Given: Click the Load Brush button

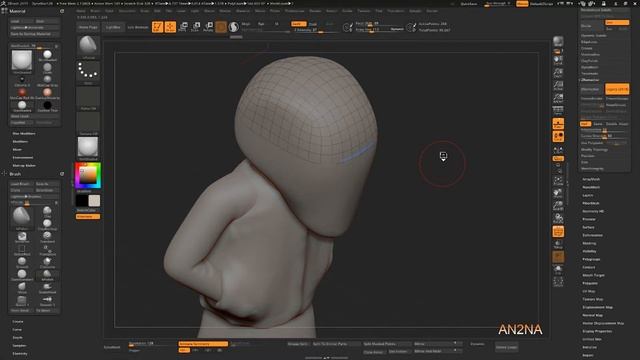Looking at the screenshot, I should pos(21,184).
